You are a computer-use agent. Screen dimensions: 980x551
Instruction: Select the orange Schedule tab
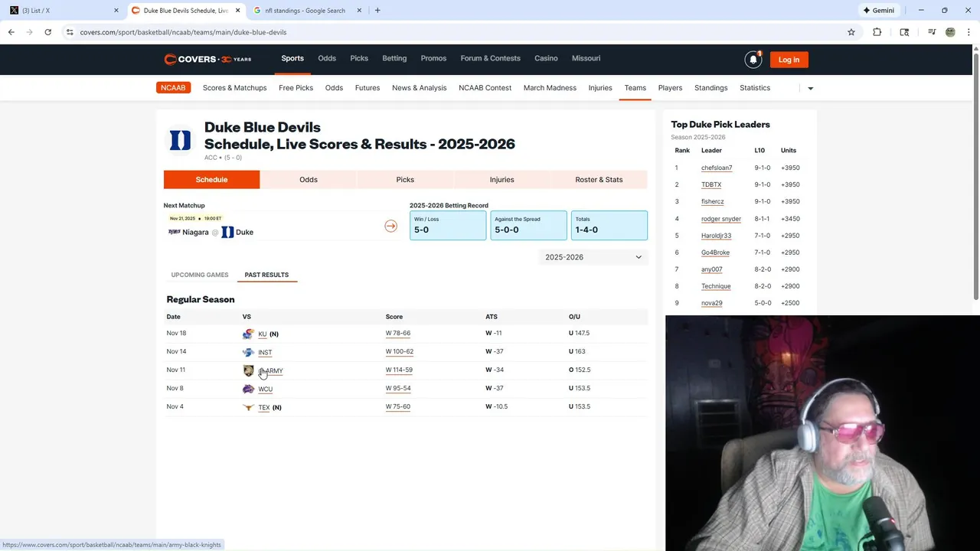(211, 180)
